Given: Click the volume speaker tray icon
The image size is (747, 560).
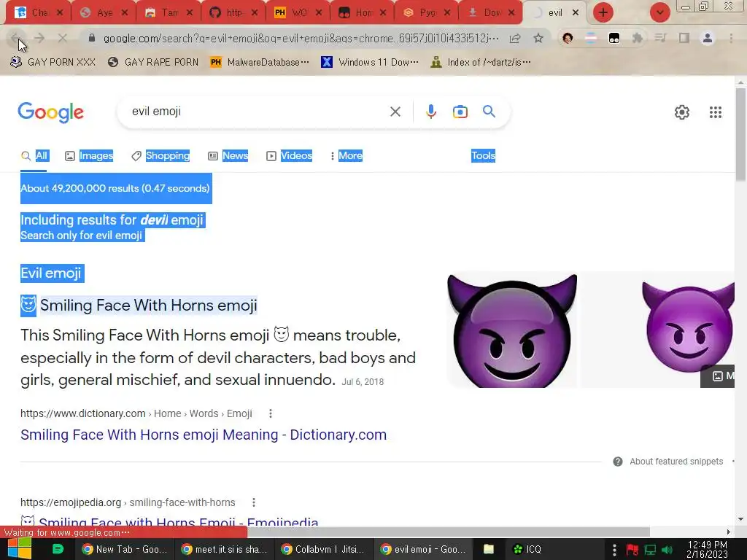Looking at the screenshot, I should (x=667, y=550).
